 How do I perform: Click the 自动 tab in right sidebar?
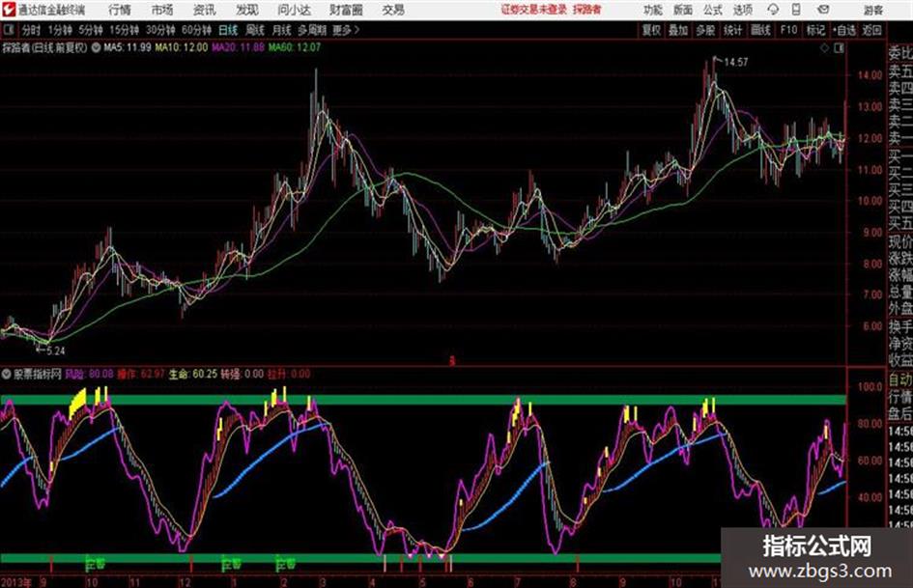click(899, 380)
